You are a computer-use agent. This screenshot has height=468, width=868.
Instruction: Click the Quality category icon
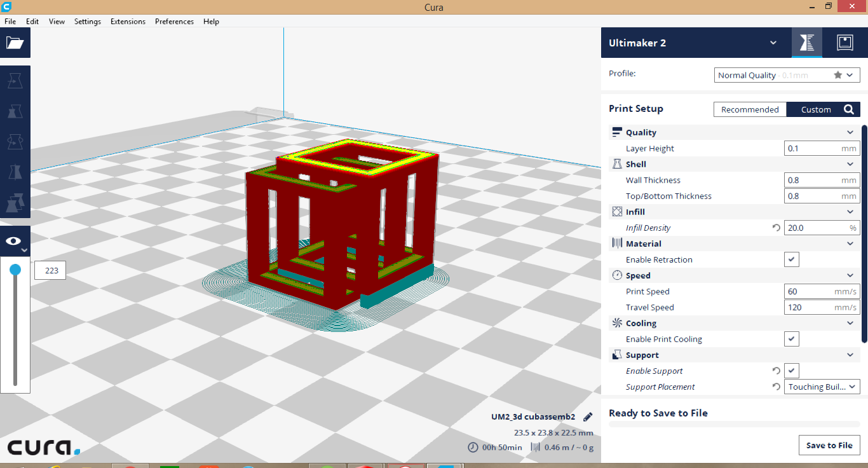tap(616, 132)
